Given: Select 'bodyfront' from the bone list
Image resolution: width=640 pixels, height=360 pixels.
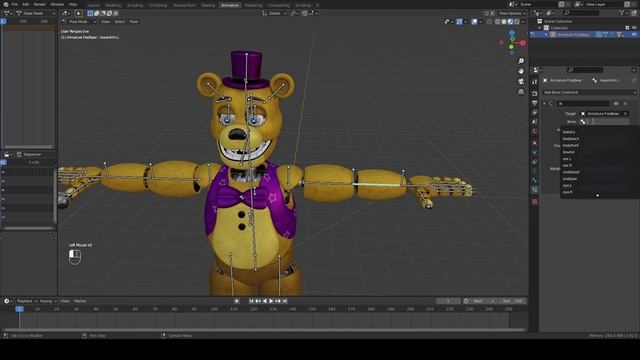Looking at the screenshot, I should coord(571,145).
